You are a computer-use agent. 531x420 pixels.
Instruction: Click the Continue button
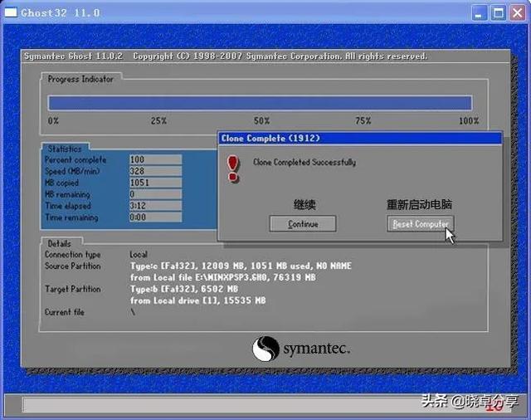303,224
